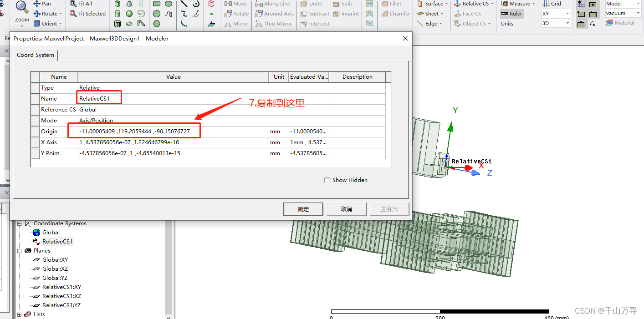
Task: Open the vacuum material combo box
Action: [623, 13]
